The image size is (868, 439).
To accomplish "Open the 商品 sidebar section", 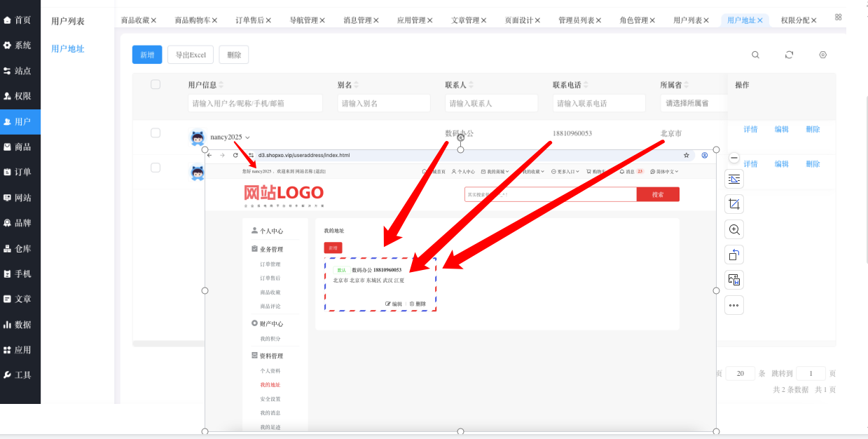I will (20, 147).
